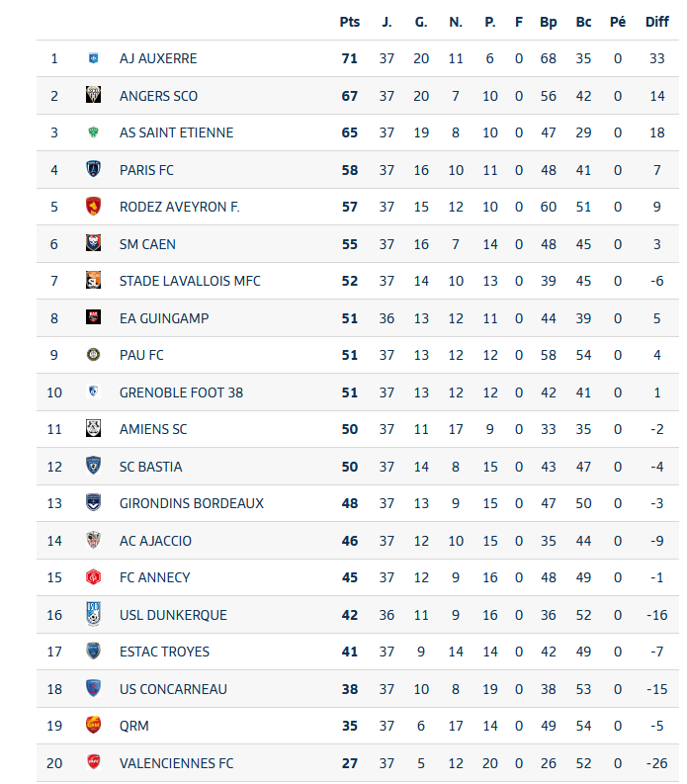Click the SM Caen club logo
Viewport: 687px width, 784px height.
click(94, 244)
